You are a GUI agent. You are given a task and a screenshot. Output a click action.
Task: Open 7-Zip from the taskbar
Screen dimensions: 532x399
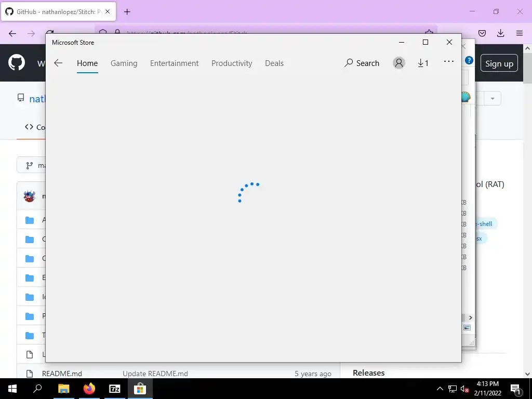tap(115, 389)
